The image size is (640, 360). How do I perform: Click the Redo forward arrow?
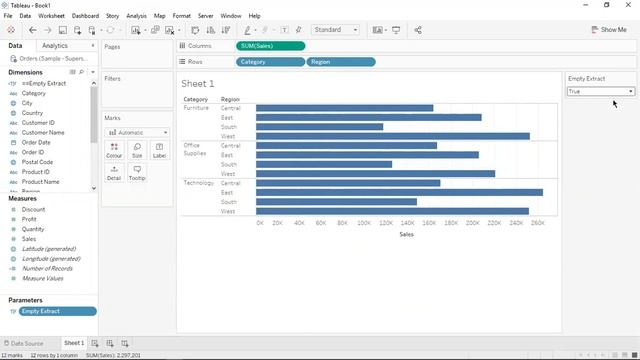tap(47, 30)
